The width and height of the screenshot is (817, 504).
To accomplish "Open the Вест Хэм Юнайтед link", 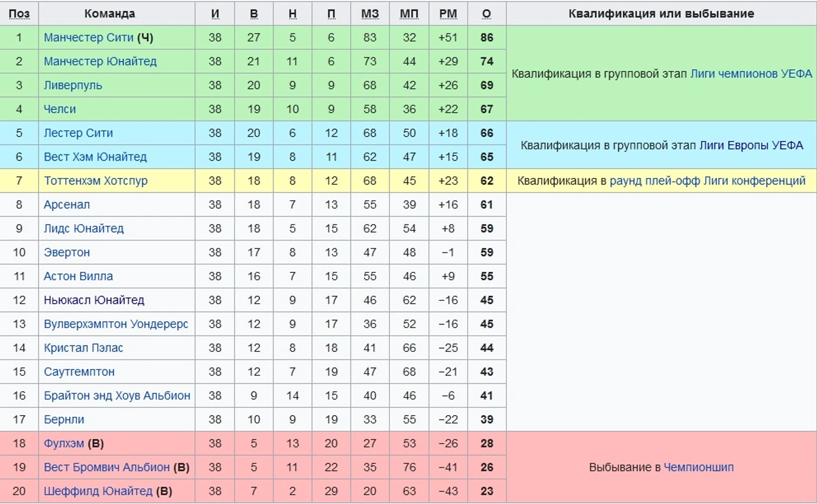I will tap(95, 157).
